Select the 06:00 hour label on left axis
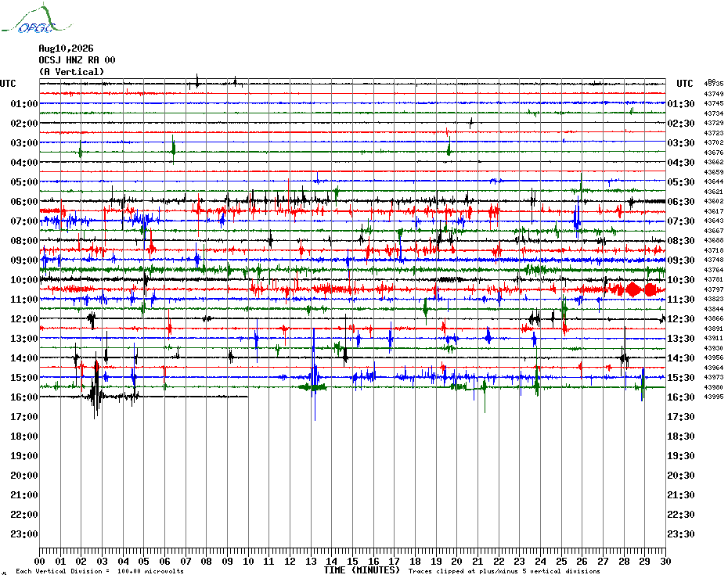The image size is (728, 582). coord(24,201)
